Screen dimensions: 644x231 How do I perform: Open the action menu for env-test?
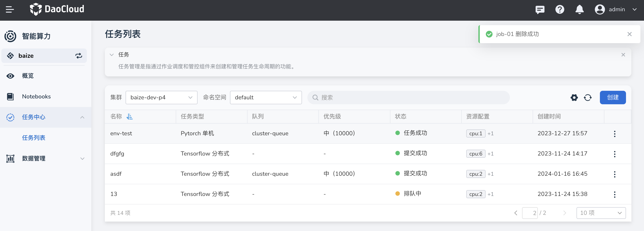tap(615, 134)
